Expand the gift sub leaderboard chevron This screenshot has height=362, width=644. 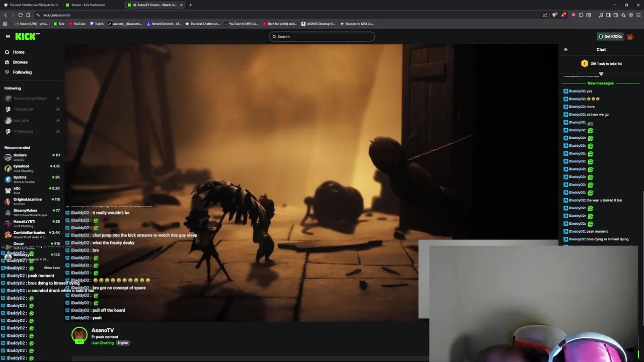point(601,74)
